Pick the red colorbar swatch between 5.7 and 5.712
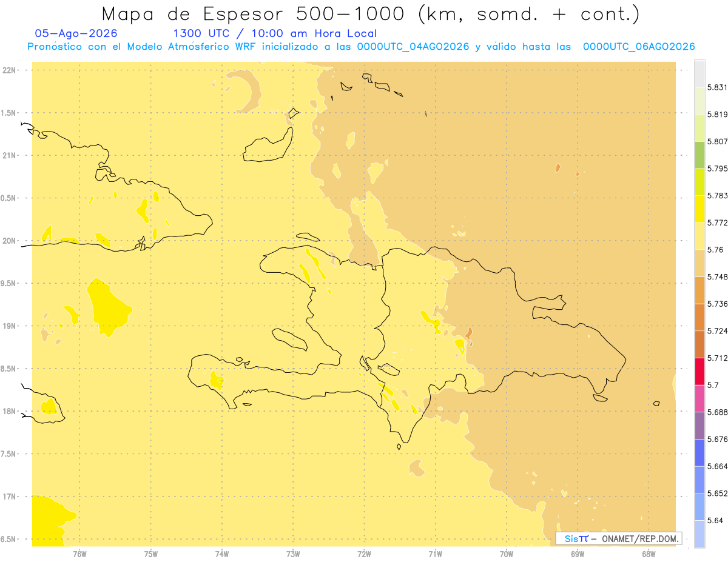The width and height of the screenshot is (728, 562). coord(699,372)
